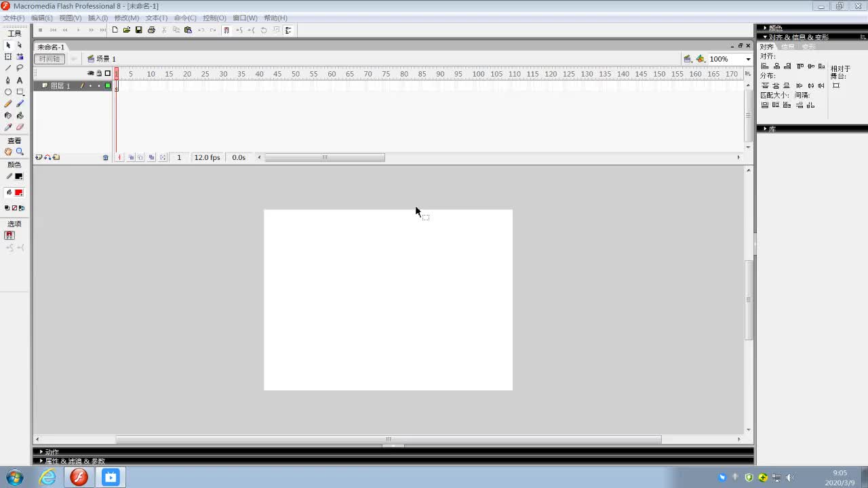The image size is (868, 488).
Task: Click the Insert Layer icon
Action: [39, 157]
